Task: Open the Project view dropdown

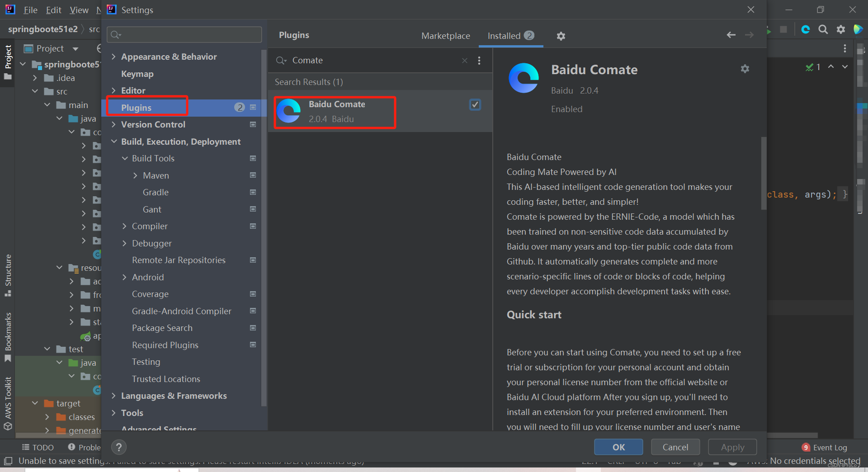Action: tap(75, 49)
